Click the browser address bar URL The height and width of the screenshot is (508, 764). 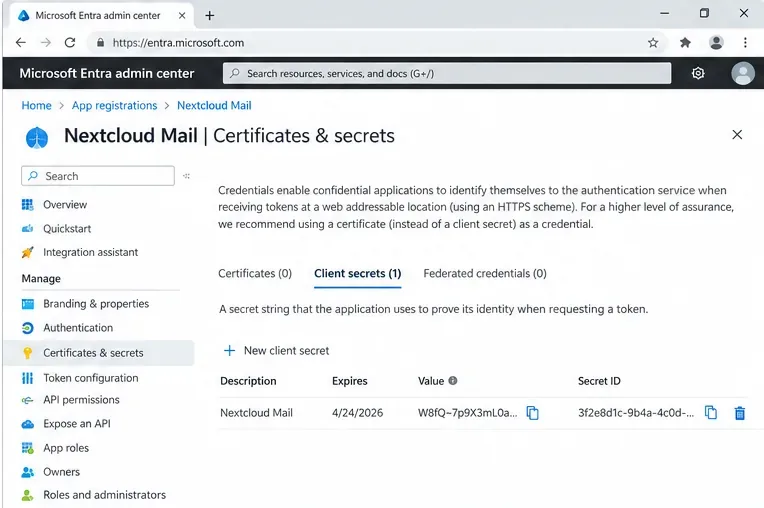pyautogui.click(x=178, y=43)
